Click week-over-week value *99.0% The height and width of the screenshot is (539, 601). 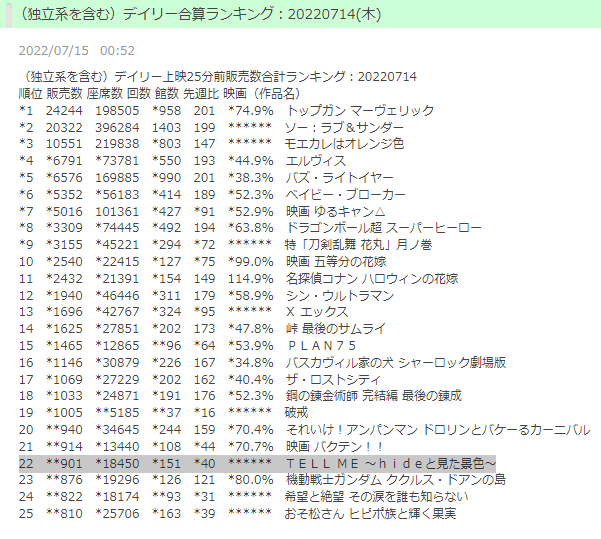click(x=251, y=261)
